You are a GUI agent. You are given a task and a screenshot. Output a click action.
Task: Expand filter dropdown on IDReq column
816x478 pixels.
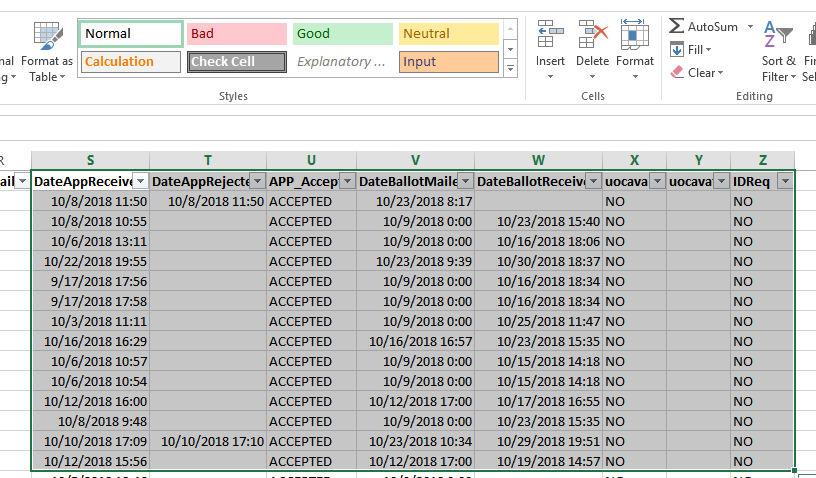[x=784, y=181]
